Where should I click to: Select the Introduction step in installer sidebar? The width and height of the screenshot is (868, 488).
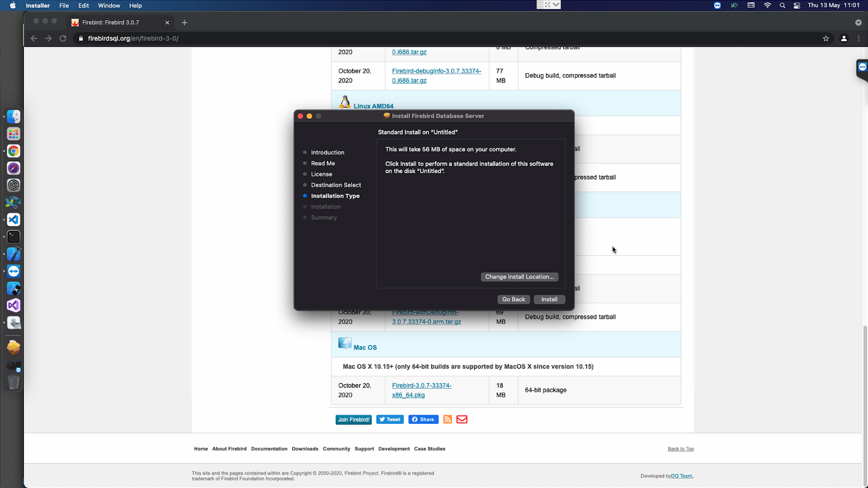(x=327, y=153)
